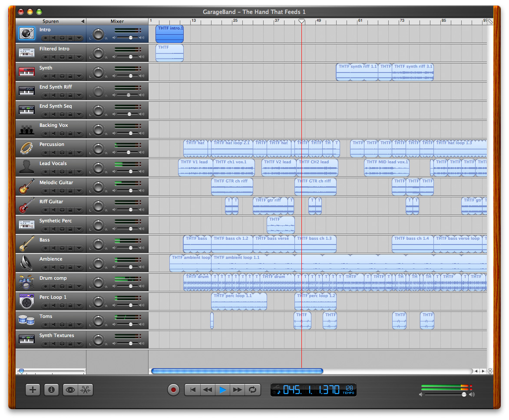Lock the Bass track

(x=70, y=248)
